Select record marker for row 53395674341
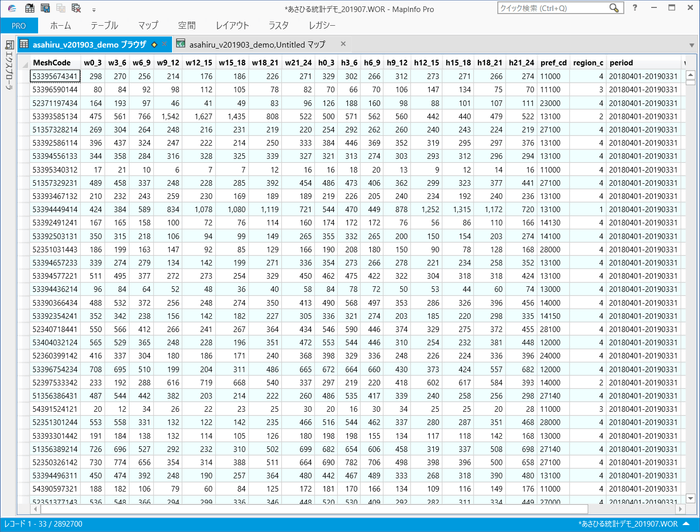 (24, 76)
